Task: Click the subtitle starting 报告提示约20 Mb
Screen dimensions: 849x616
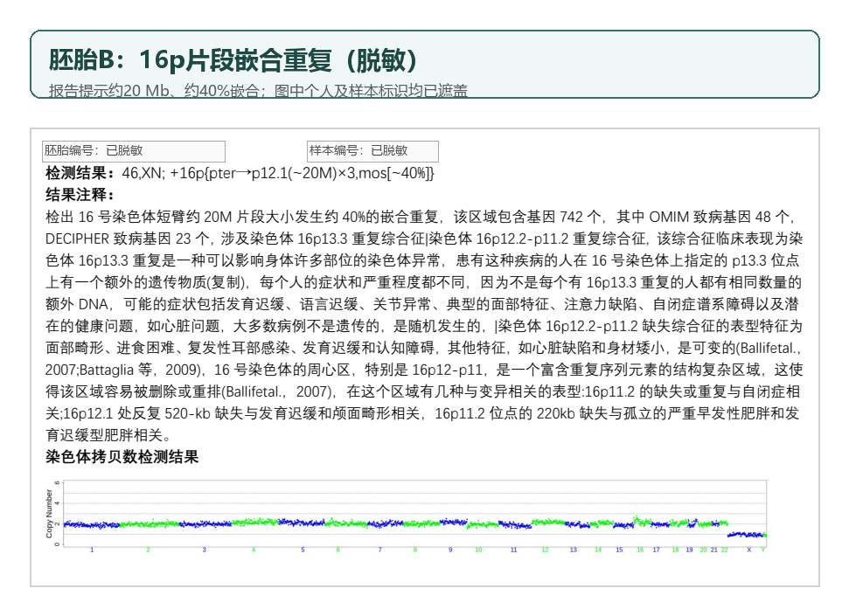Action: 258,90
